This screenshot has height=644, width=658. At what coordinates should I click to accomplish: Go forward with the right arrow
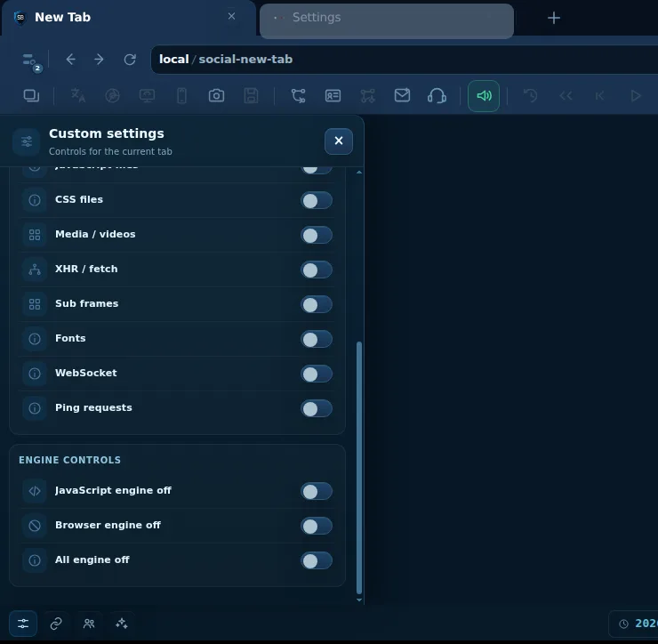tap(99, 60)
